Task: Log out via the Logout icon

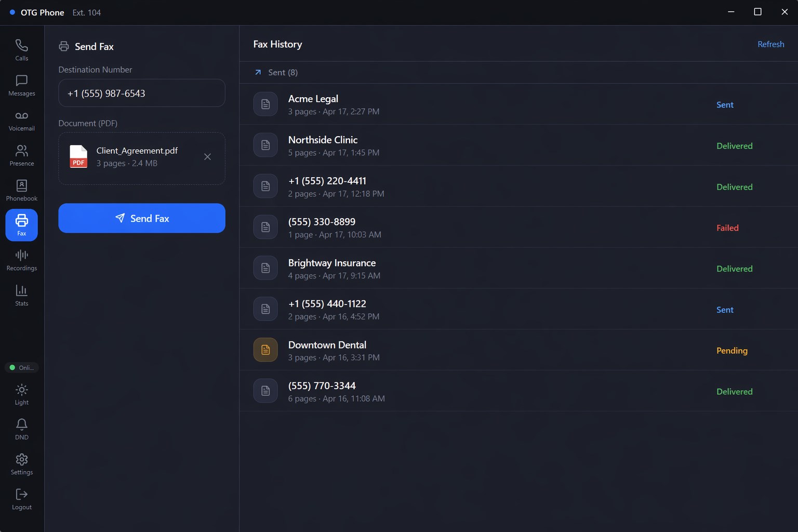Action: tap(22, 499)
